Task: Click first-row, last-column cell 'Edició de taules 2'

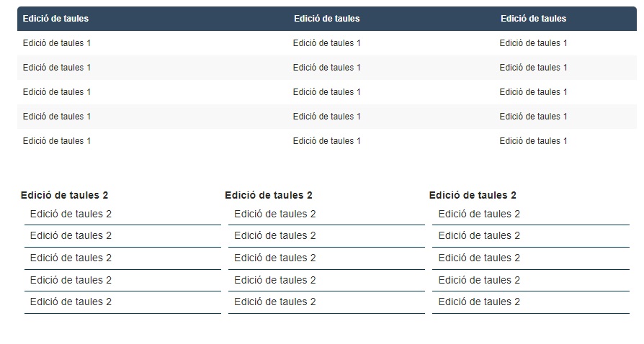Action: [x=479, y=214]
